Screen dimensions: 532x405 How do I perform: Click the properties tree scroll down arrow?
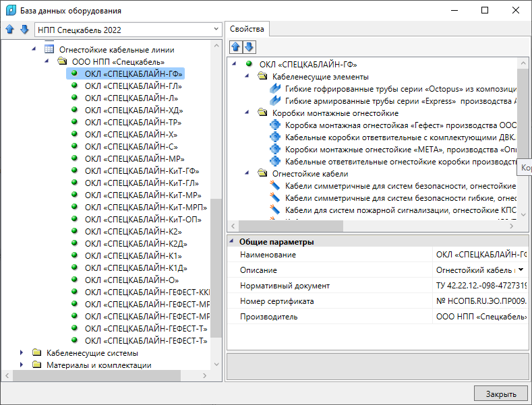pyautogui.click(x=523, y=214)
